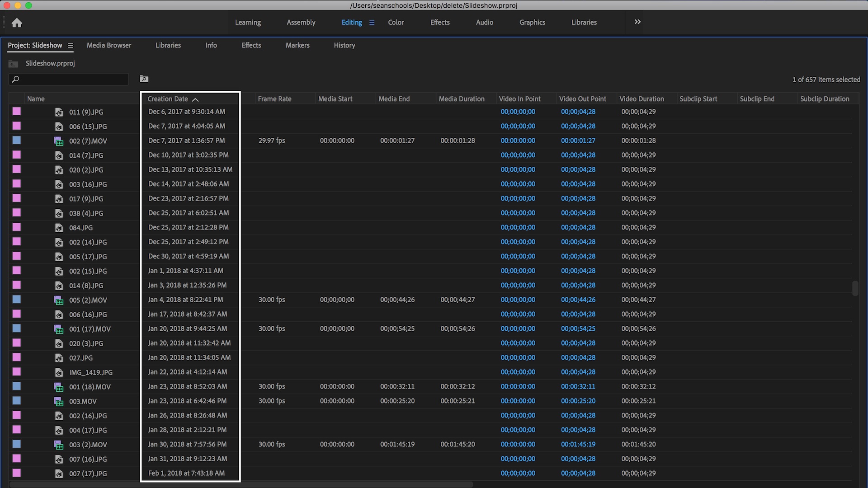Click the Slideshow.prproj bin folder icon
868x488 pixels.
[13, 64]
